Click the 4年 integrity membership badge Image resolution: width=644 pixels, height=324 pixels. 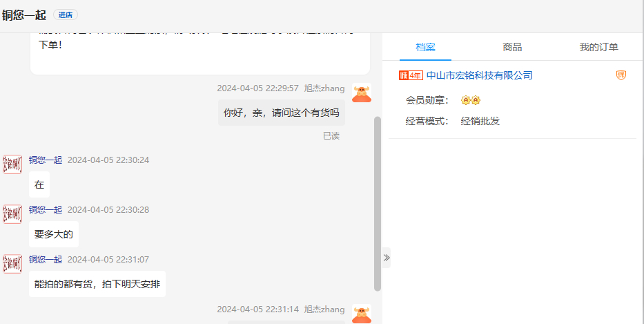pyautogui.click(x=411, y=75)
